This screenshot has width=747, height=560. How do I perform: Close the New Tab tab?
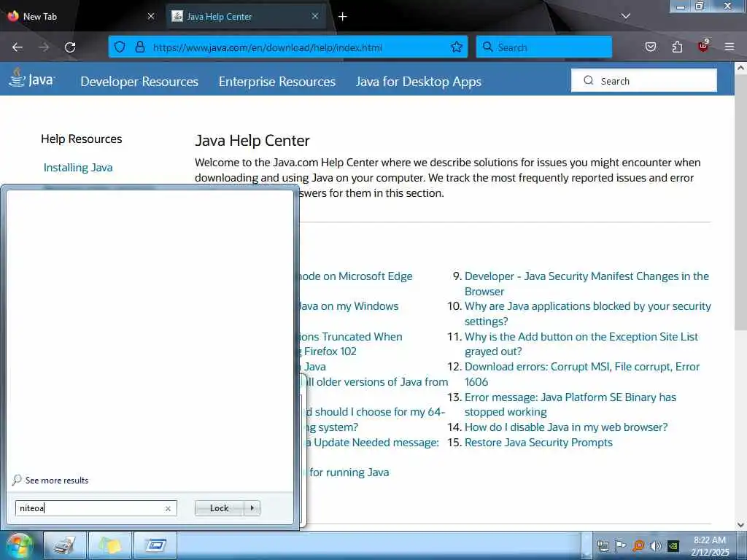tap(151, 16)
